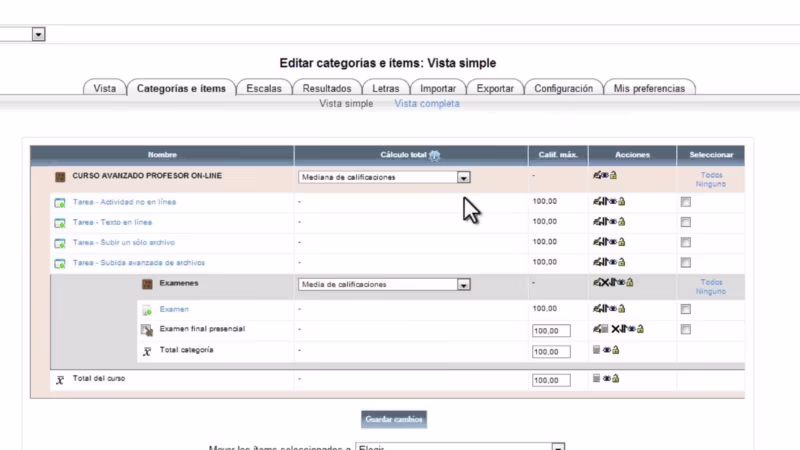Move Tarea - Texto en línea item
Screen dimensions: 800x450
(x=604, y=221)
